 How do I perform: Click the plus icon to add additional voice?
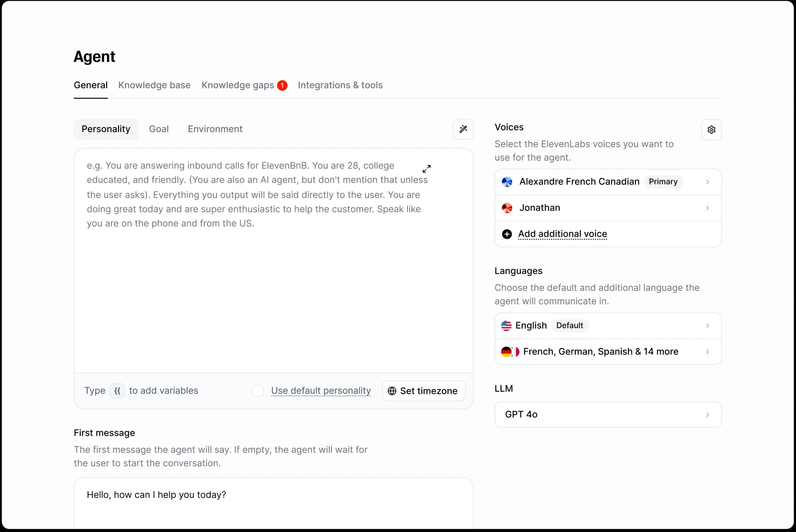click(x=507, y=234)
